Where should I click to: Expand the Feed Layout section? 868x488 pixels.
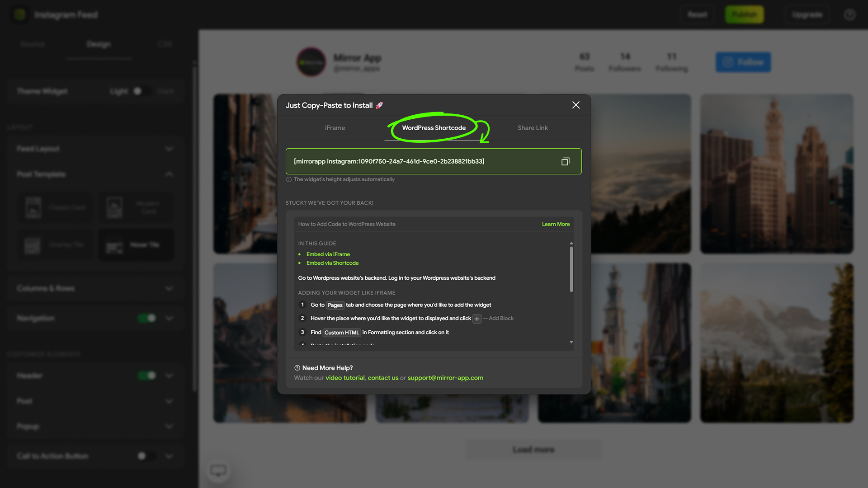tap(169, 149)
